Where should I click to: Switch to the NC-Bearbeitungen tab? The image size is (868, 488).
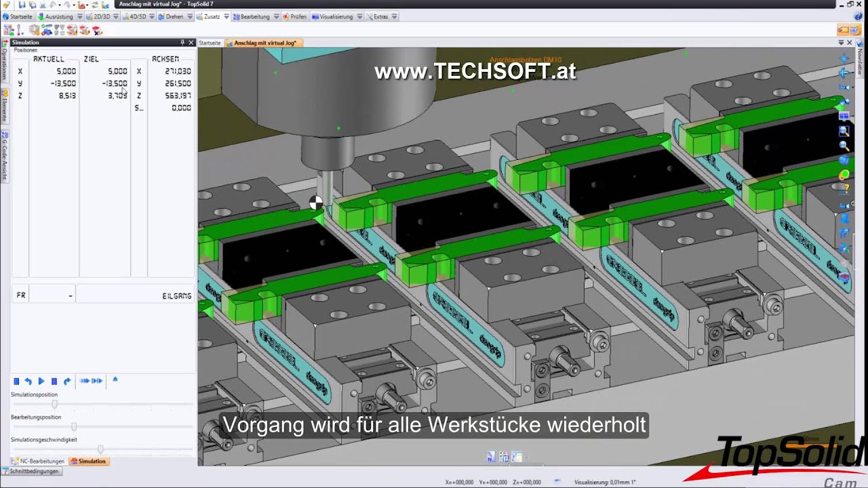pos(38,461)
